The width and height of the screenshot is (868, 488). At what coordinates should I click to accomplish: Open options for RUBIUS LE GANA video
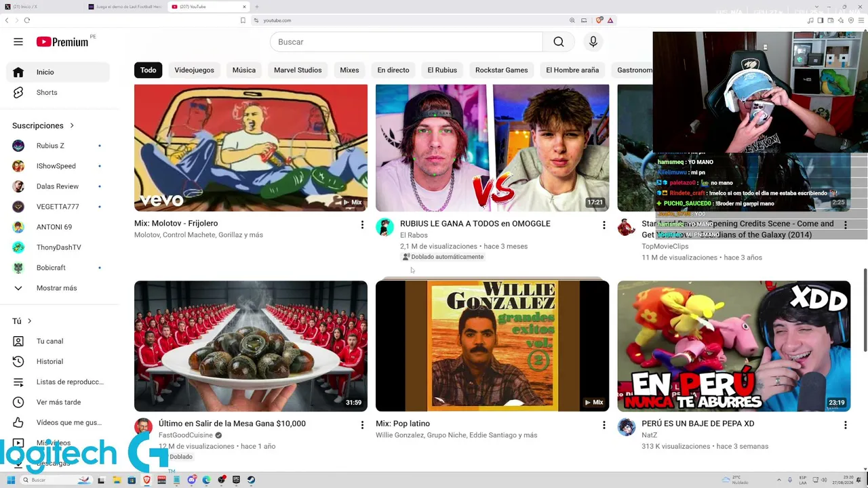point(604,224)
